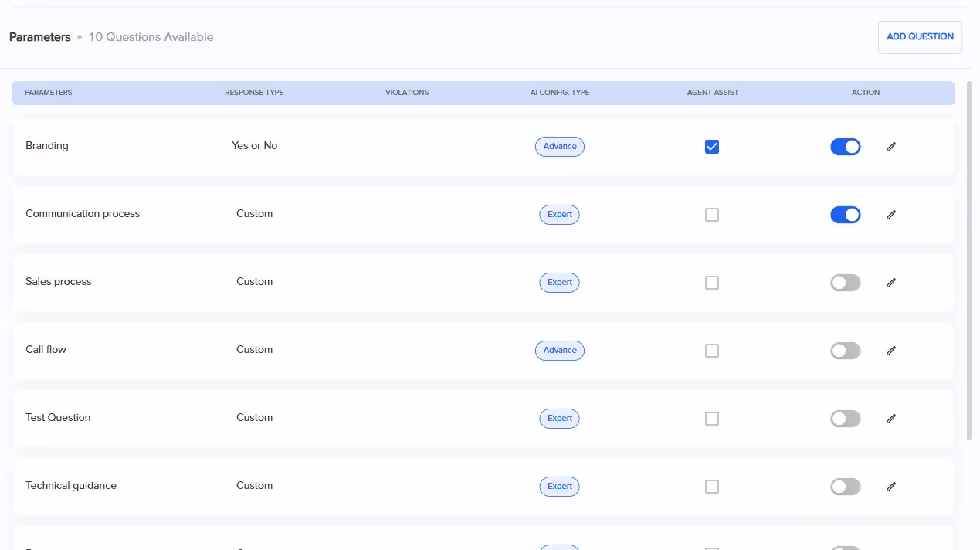This screenshot has height=550, width=980.
Task: Click the AI Config. Type header
Action: pos(560,93)
